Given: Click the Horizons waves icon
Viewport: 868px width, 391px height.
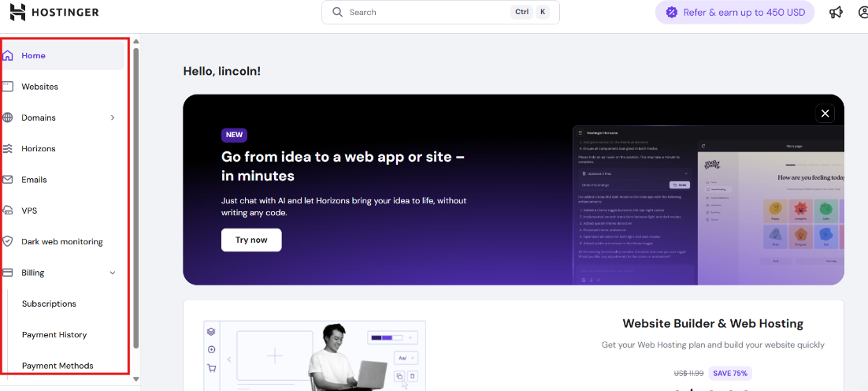Looking at the screenshot, I should click(x=8, y=148).
